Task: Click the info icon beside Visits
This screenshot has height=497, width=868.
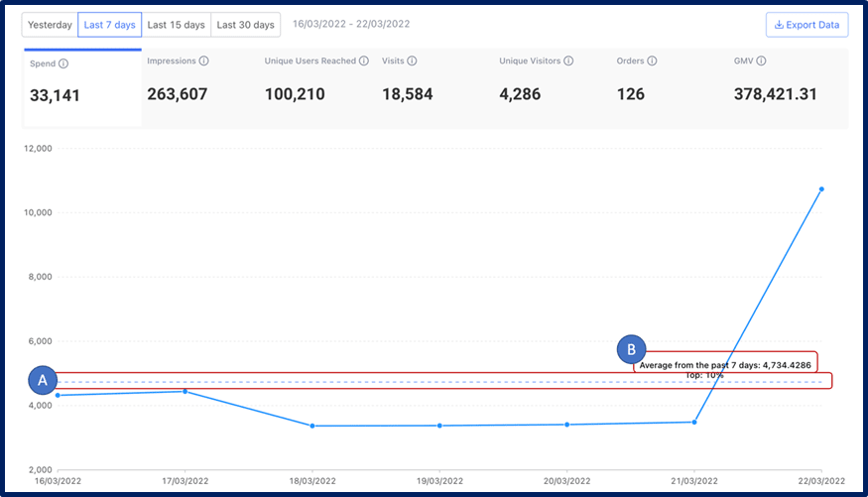Action: point(412,62)
